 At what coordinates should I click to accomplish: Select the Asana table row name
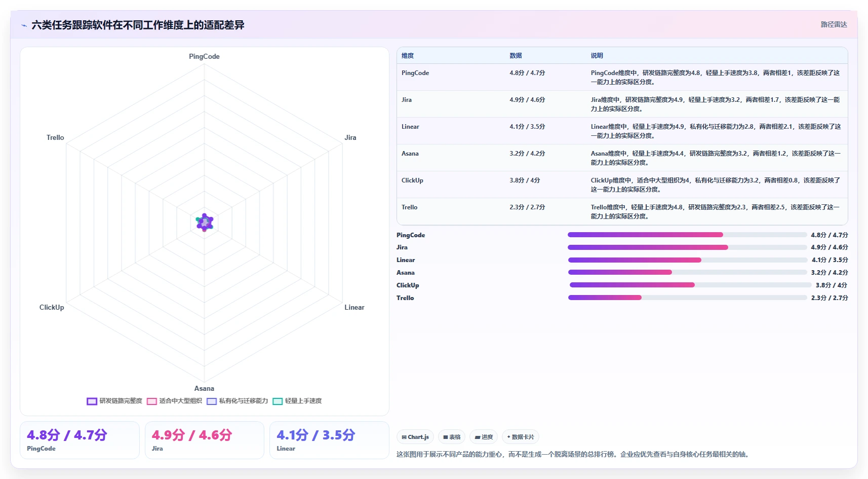410,154
